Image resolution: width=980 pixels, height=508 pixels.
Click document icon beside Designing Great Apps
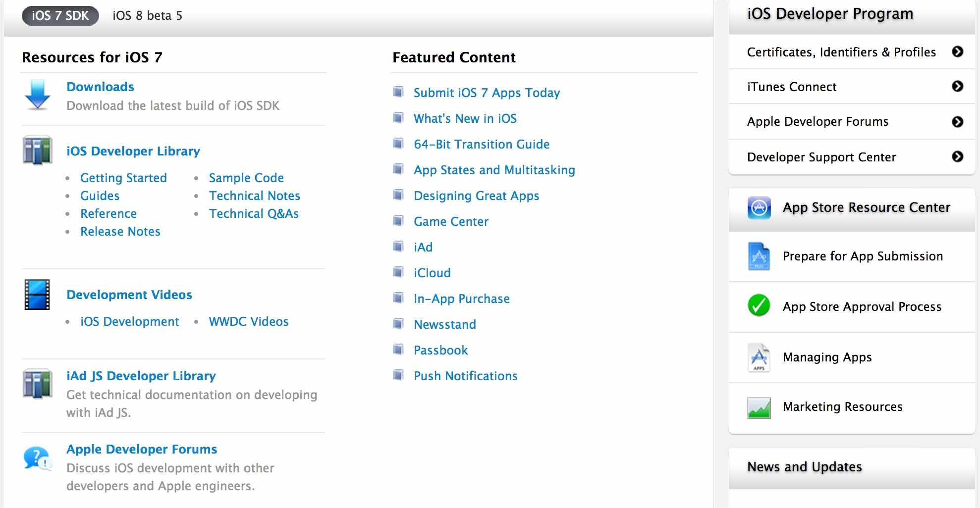[398, 195]
